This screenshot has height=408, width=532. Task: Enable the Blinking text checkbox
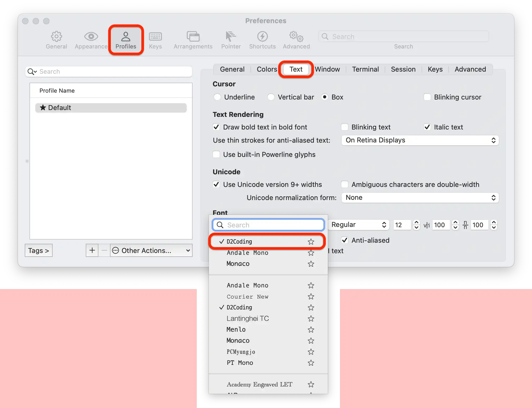tap(344, 127)
